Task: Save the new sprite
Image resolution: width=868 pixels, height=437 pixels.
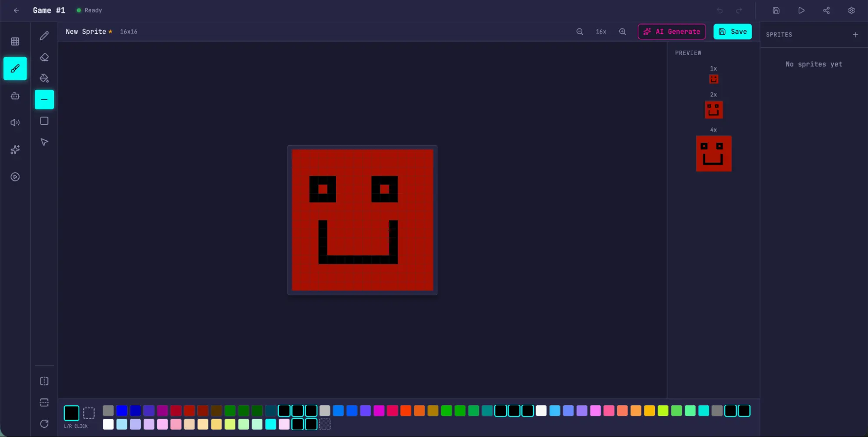Action: [x=733, y=32]
